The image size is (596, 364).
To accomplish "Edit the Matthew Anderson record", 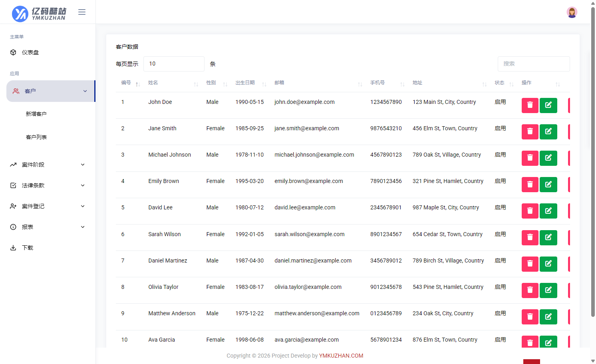I will click(548, 316).
